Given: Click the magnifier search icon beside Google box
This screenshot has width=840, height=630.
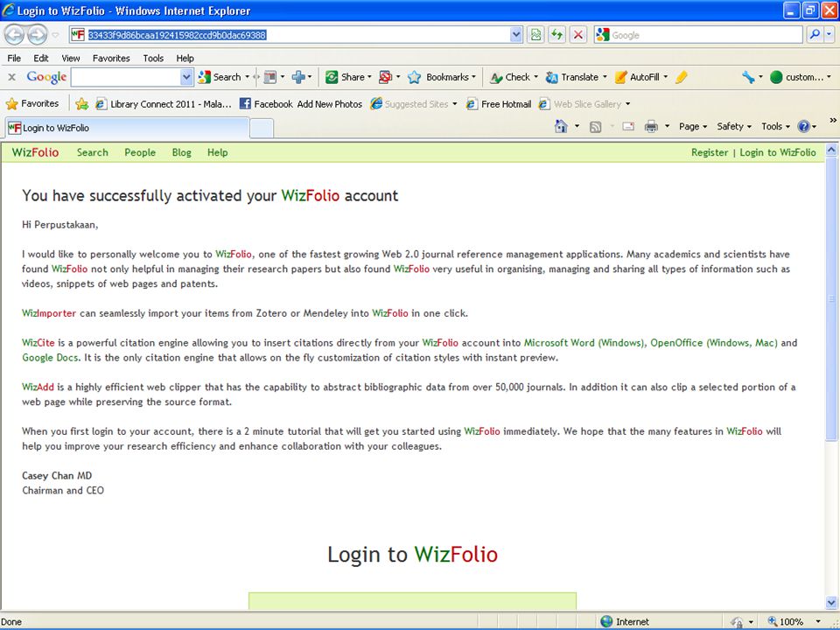Looking at the screenshot, I should tap(815, 35).
